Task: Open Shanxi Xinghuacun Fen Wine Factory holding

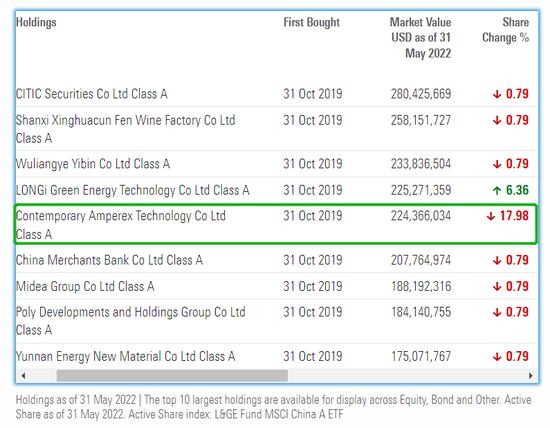Action: coord(125,129)
